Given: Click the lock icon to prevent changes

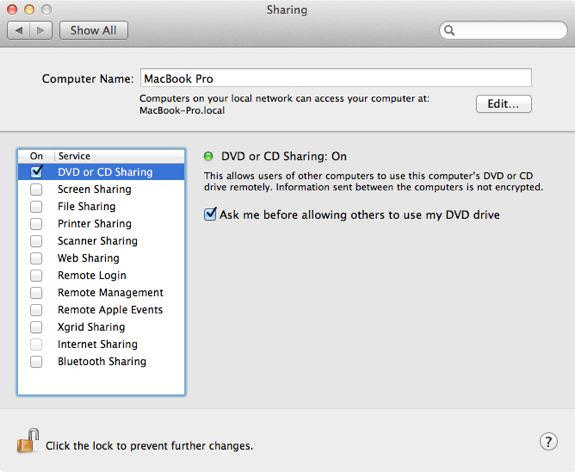Looking at the screenshot, I should tap(28, 441).
